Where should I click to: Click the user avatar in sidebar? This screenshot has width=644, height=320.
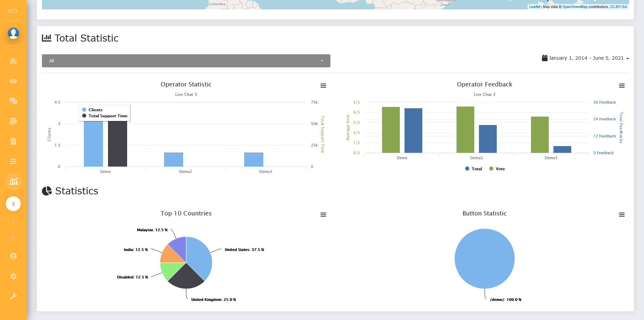13,33
